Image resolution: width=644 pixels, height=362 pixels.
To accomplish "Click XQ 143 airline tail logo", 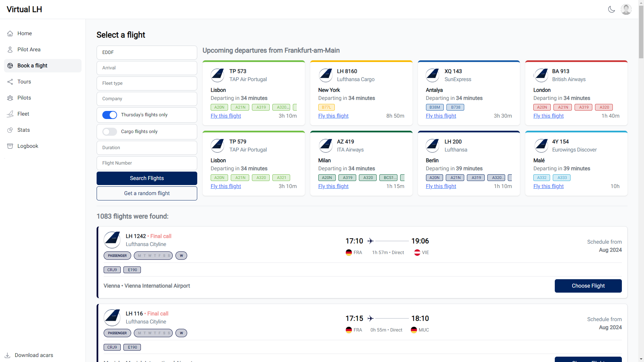I will click(433, 75).
